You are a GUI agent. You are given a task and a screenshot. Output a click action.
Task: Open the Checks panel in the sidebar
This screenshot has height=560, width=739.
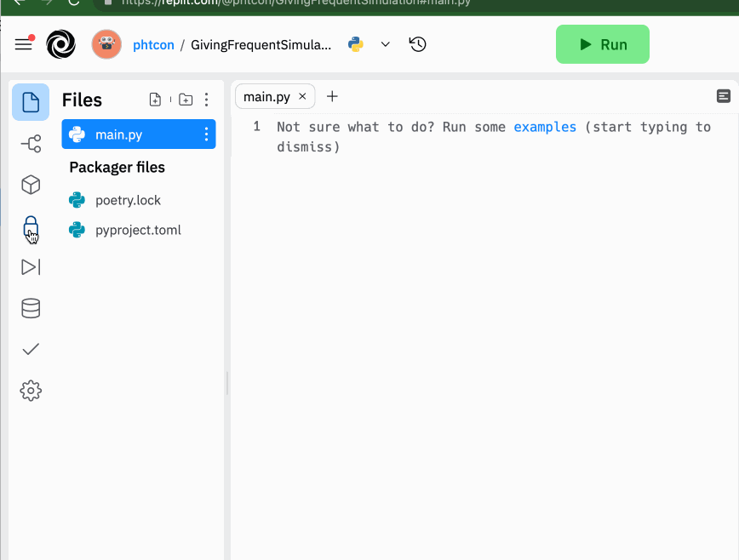[x=31, y=349]
